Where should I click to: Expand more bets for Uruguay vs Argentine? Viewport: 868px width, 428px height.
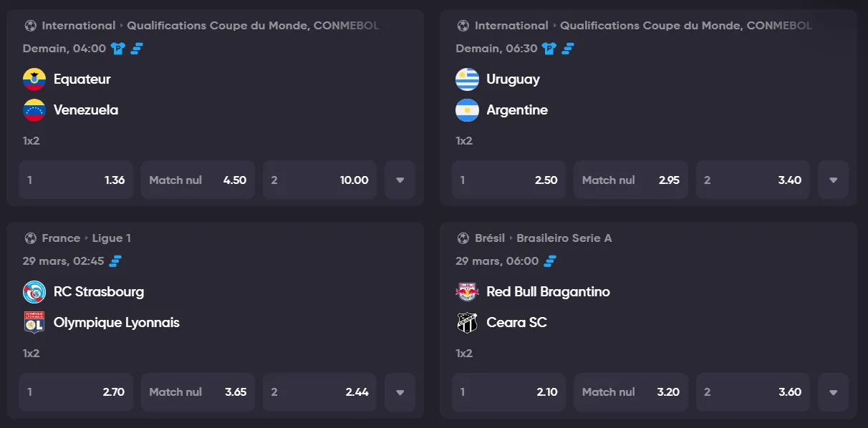click(x=833, y=180)
